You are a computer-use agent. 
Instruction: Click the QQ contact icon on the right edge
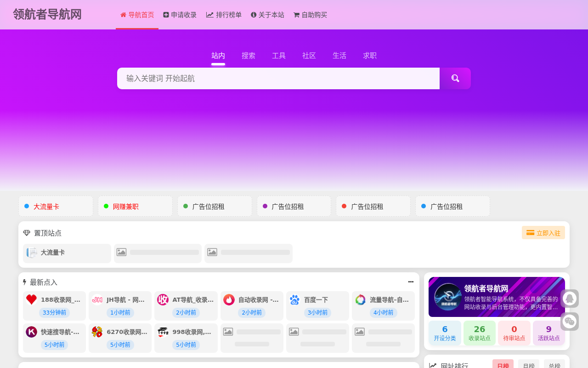(570, 298)
